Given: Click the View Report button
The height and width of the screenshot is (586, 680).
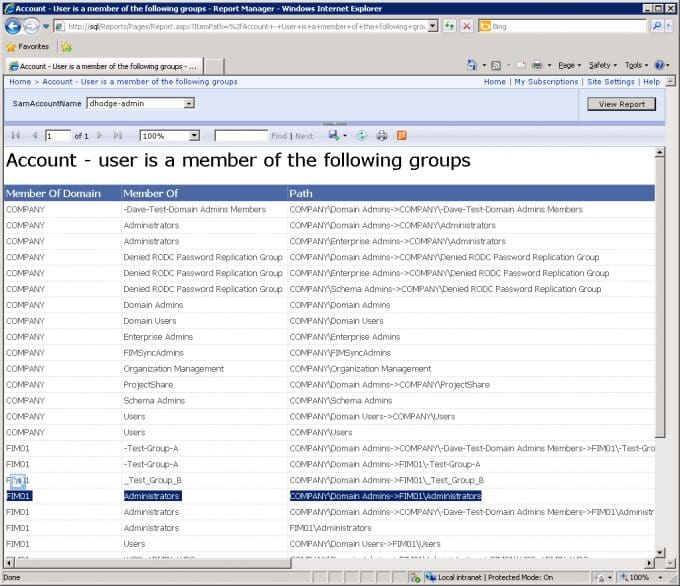Looking at the screenshot, I should pyautogui.click(x=621, y=104).
